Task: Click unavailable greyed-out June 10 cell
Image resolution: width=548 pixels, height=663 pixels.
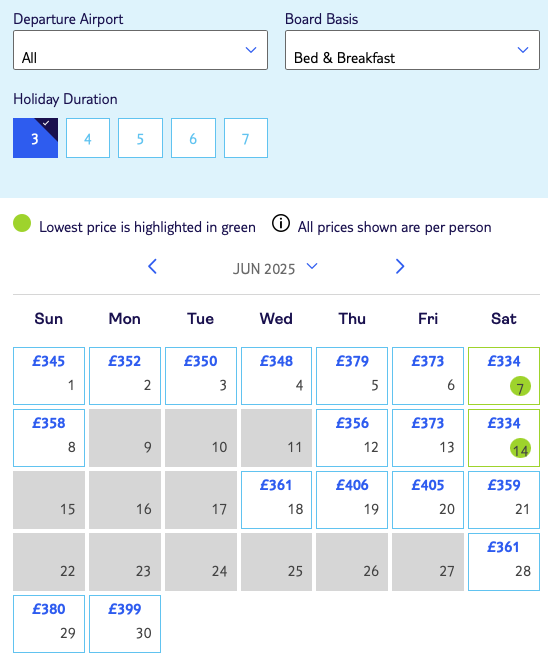Action: 201,438
